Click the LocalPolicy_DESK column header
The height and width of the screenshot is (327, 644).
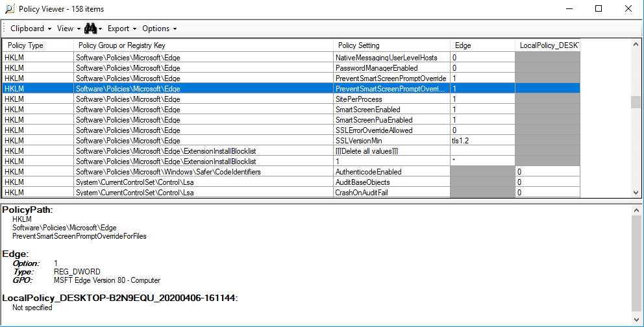547,45
